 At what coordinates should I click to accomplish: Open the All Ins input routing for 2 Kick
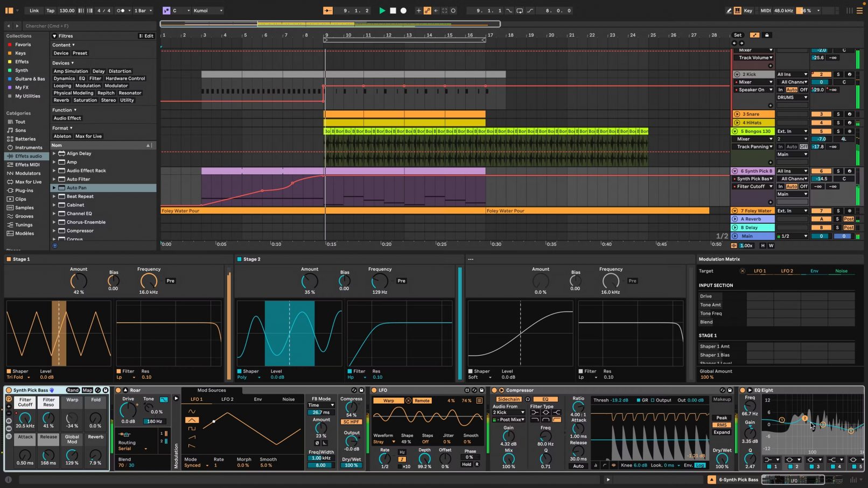point(792,74)
